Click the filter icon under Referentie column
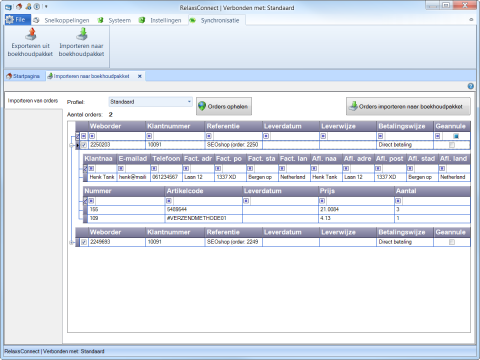The width and height of the screenshot is (480, 360). pyautogui.click(x=209, y=136)
